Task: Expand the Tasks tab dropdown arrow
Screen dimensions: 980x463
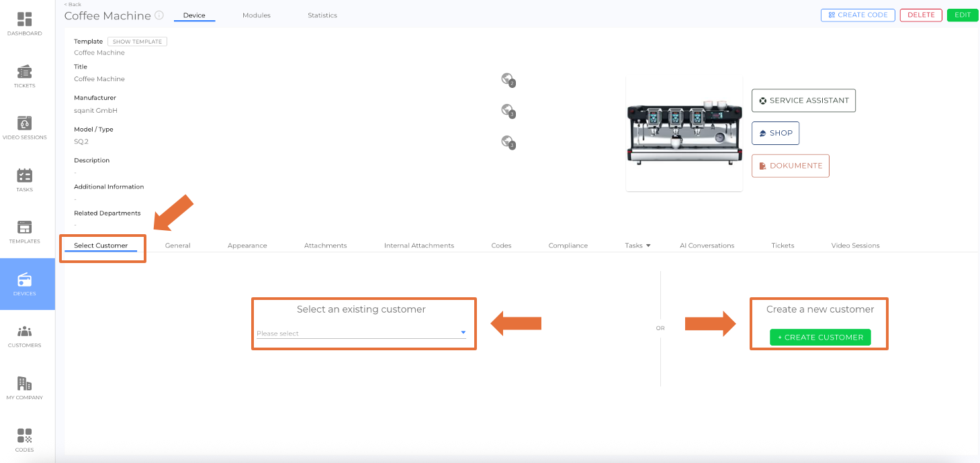Action: tap(648, 246)
